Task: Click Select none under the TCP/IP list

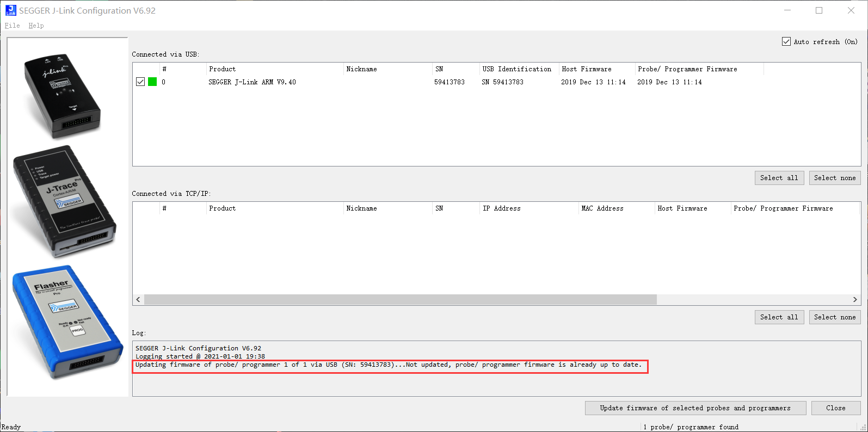Action: click(835, 317)
